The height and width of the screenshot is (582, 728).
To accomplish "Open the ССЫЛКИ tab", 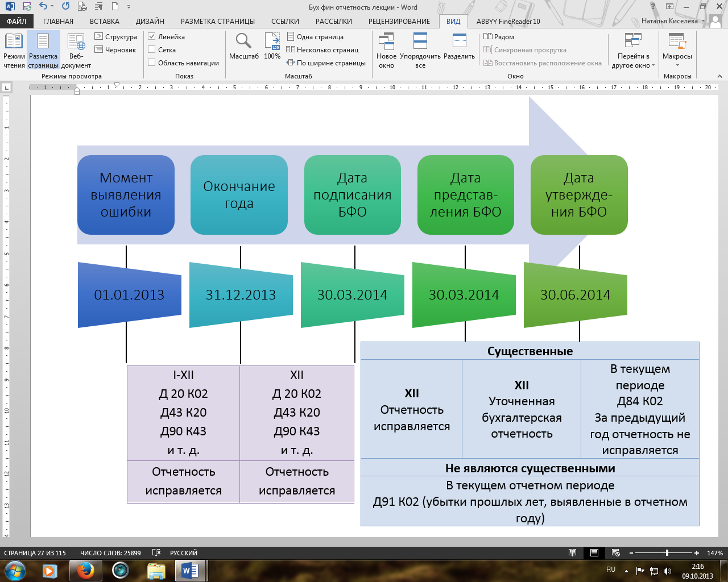I will tap(285, 21).
